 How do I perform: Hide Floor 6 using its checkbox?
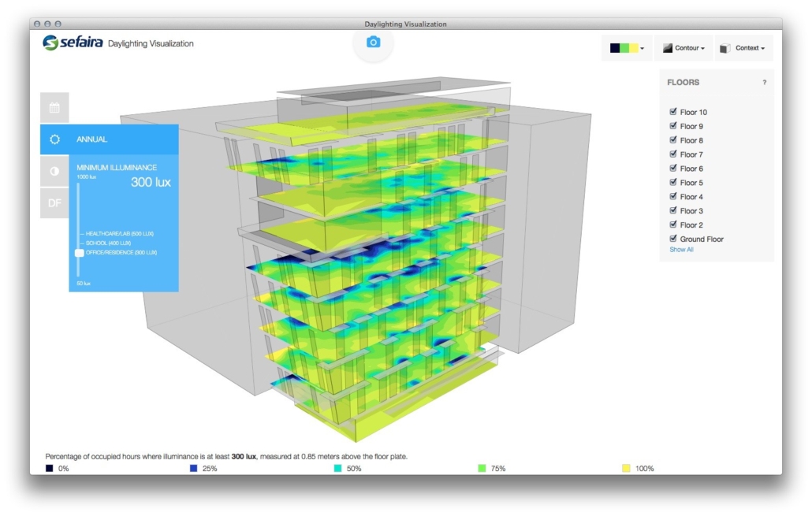[x=672, y=169]
